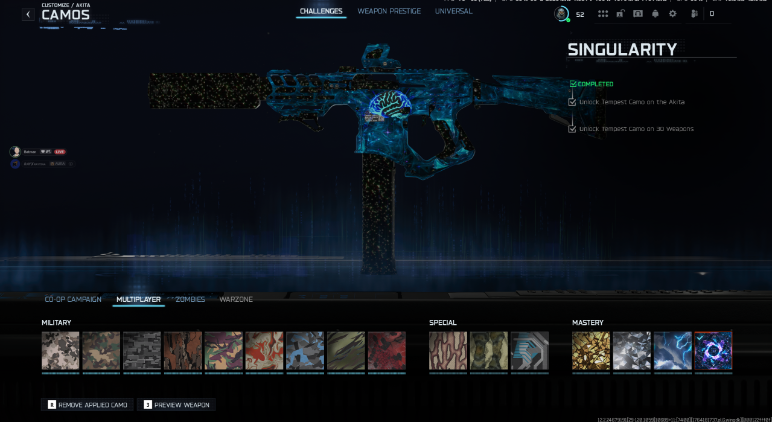Open the settings gear icon
Image resolution: width=772 pixels, height=422 pixels.
point(673,14)
